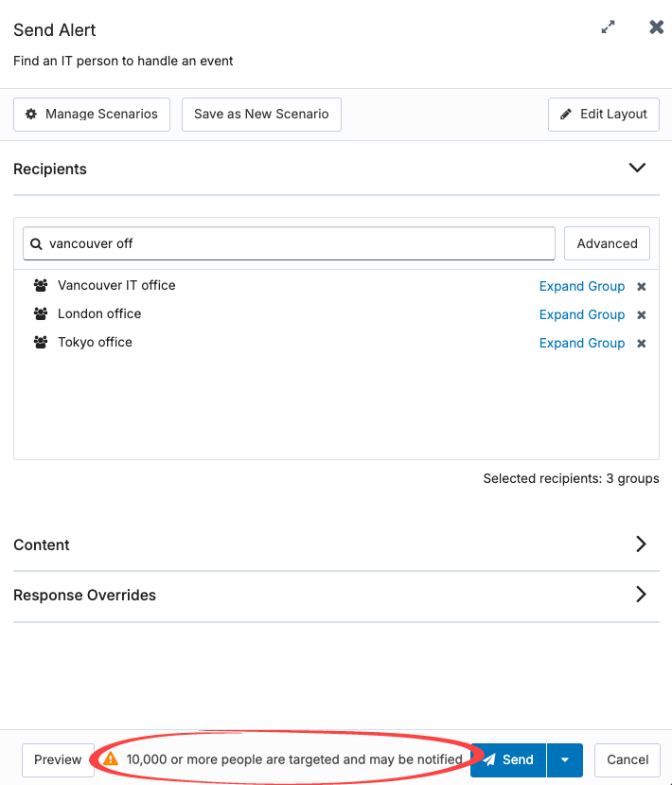
Task: Focus the recipients search field
Action: click(289, 243)
